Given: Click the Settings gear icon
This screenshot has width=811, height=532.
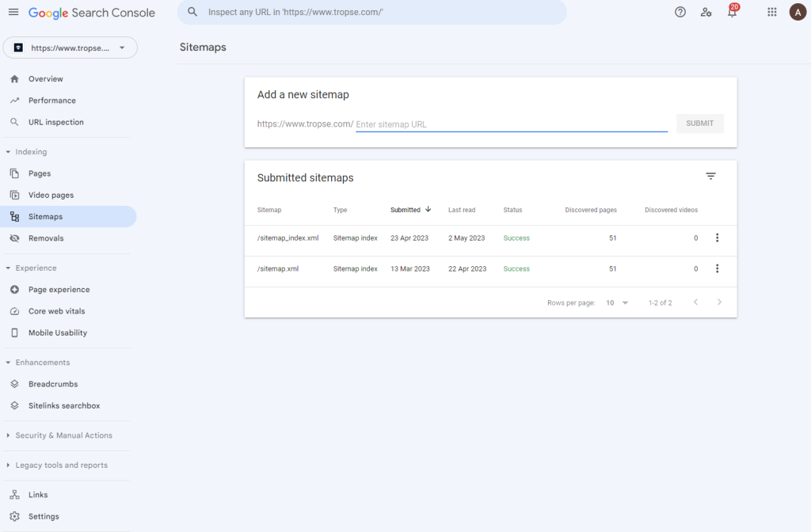Looking at the screenshot, I should (14, 516).
